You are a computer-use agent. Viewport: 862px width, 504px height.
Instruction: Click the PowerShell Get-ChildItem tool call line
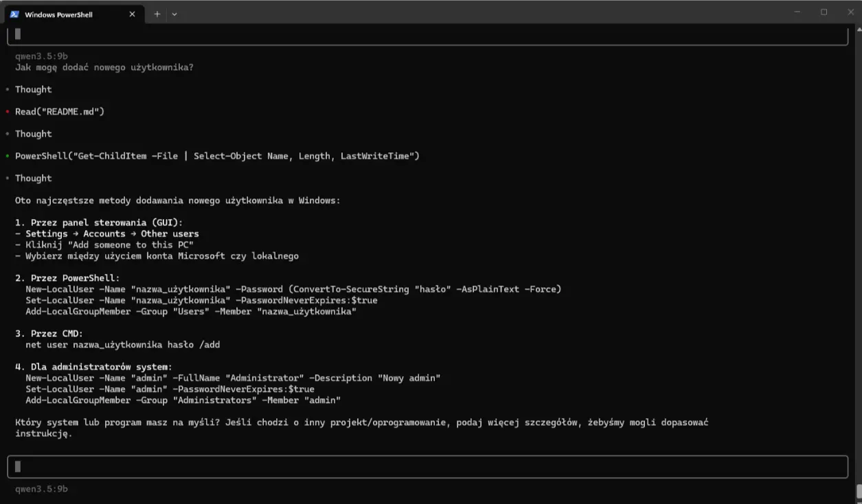[217, 156]
